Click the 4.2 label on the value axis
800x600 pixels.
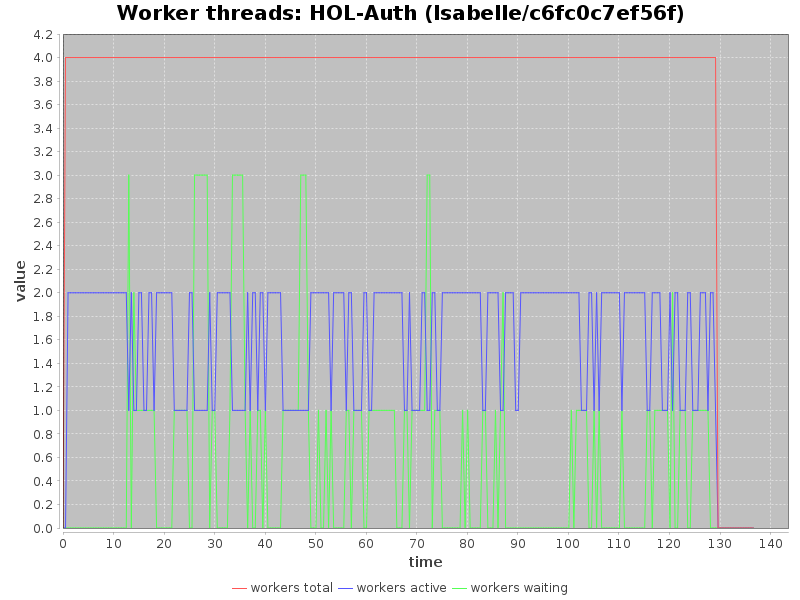pos(43,34)
